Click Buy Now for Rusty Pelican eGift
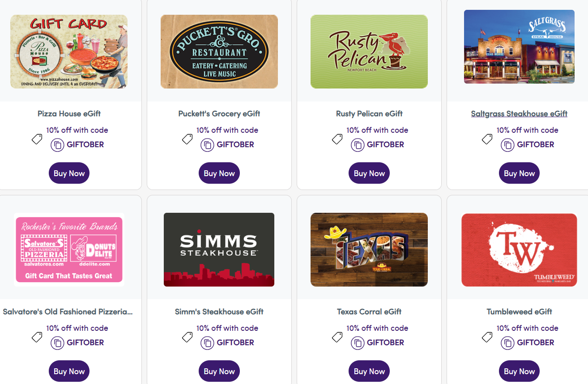588x384 pixels. click(x=369, y=173)
